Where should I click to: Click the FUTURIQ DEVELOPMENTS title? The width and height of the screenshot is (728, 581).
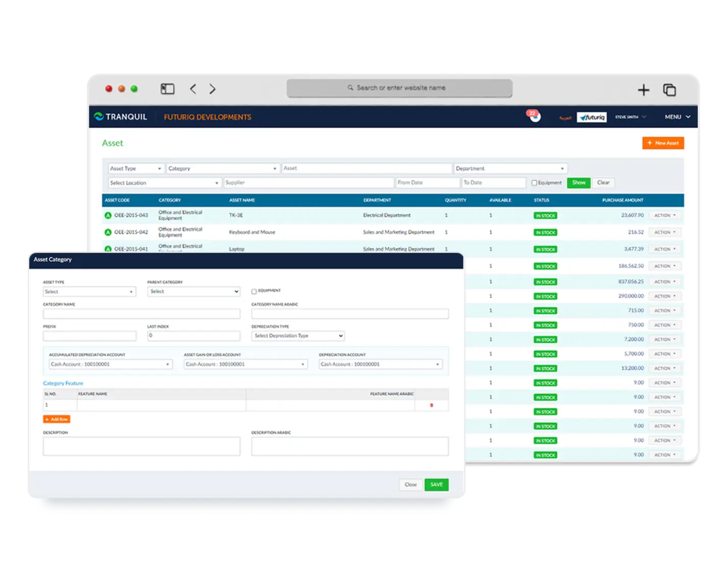point(208,117)
